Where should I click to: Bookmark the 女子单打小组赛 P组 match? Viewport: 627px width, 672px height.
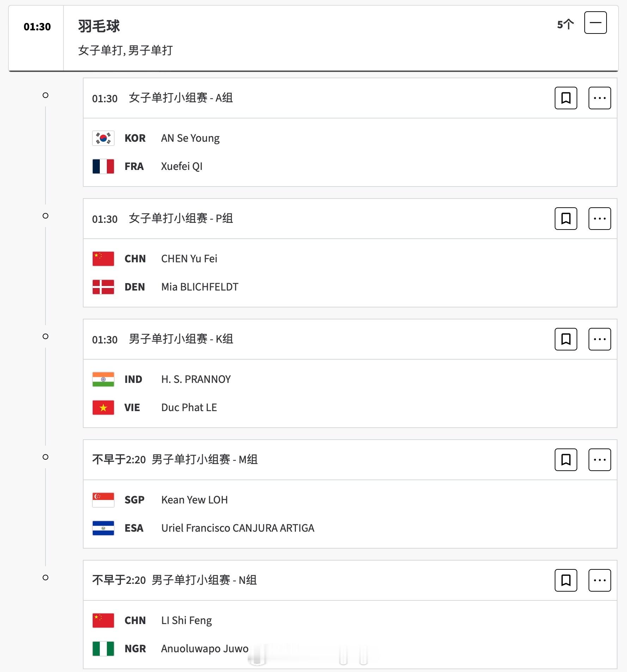click(x=566, y=219)
